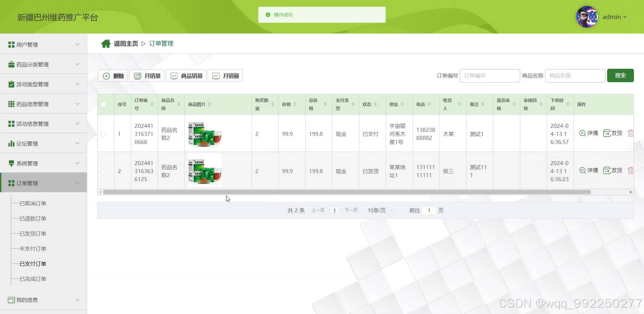Screen dimensions: 644x314
Task: Sort by 电话 column arrows
Action: point(429,104)
